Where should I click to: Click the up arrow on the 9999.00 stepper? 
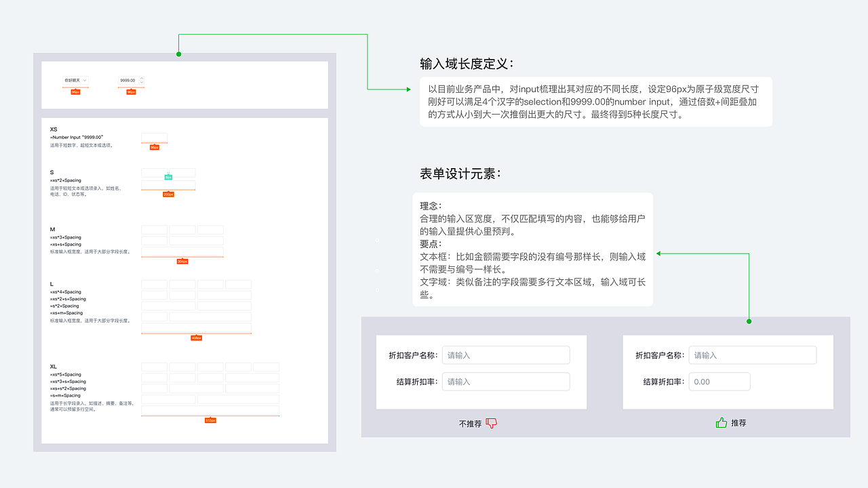tap(142, 79)
